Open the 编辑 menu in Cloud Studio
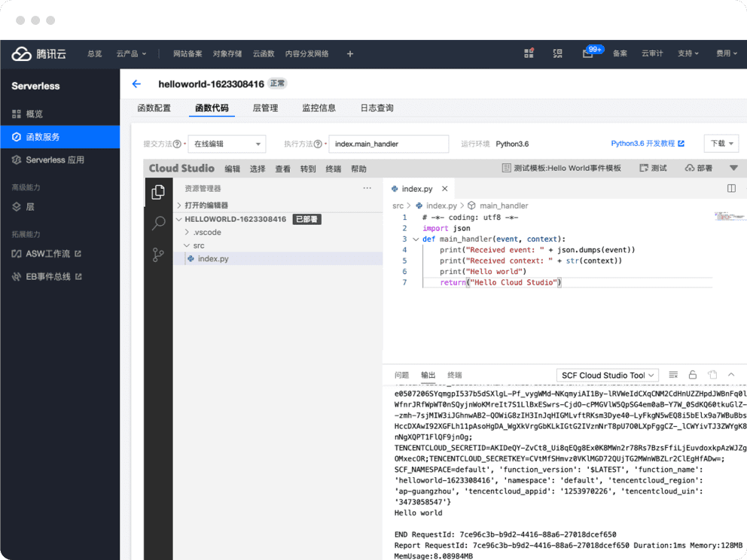 [233, 169]
